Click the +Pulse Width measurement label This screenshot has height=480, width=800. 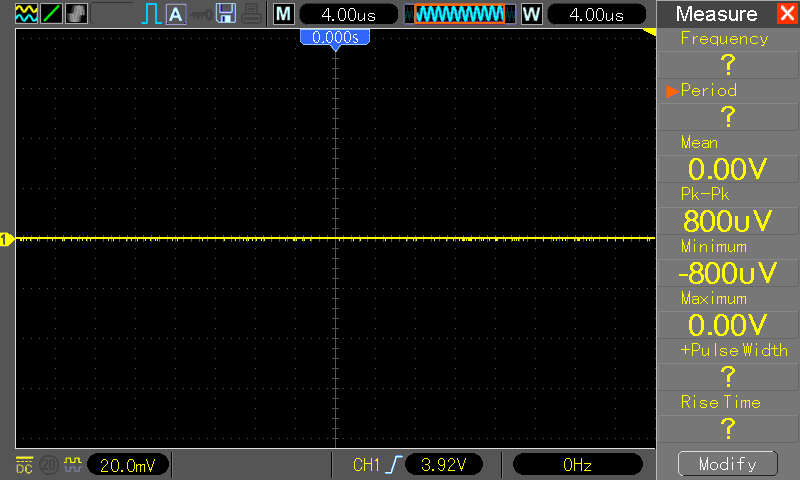pyautogui.click(x=734, y=350)
